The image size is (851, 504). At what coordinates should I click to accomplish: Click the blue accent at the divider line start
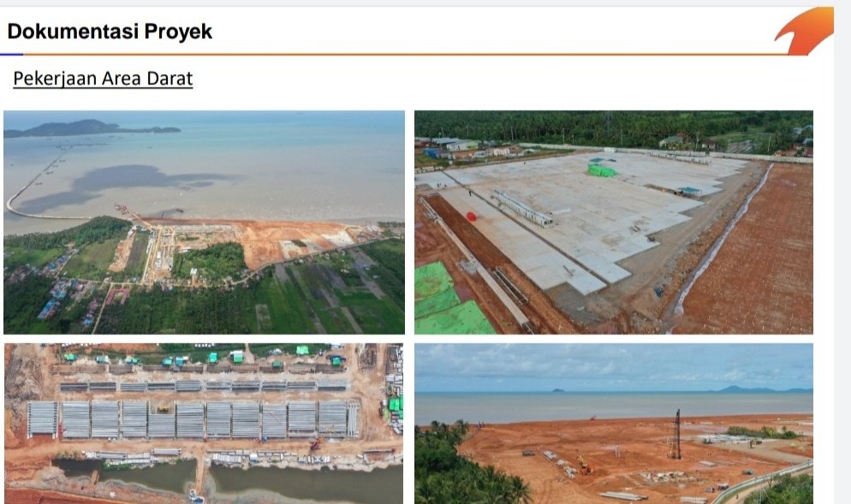pos(11,54)
